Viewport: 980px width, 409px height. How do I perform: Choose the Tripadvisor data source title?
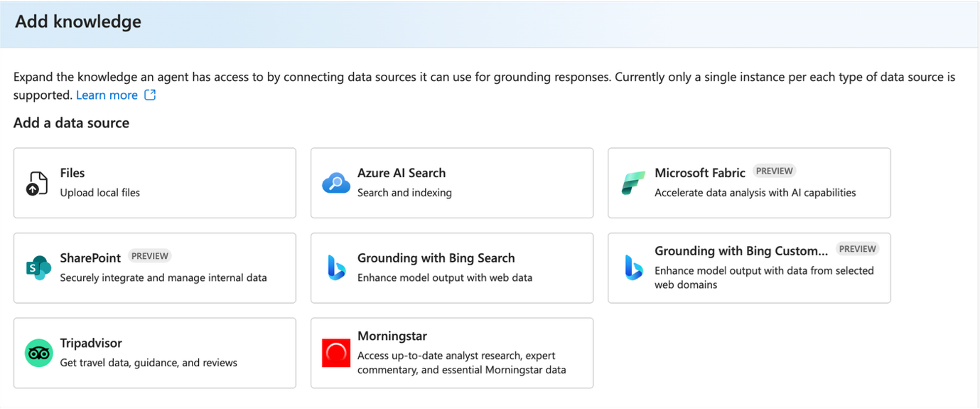(91, 343)
